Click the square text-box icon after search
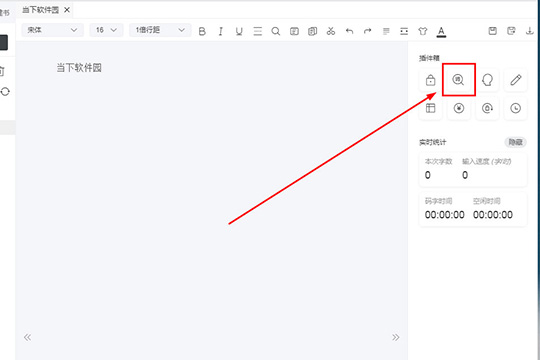540x360 pixels. tap(294, 31)
